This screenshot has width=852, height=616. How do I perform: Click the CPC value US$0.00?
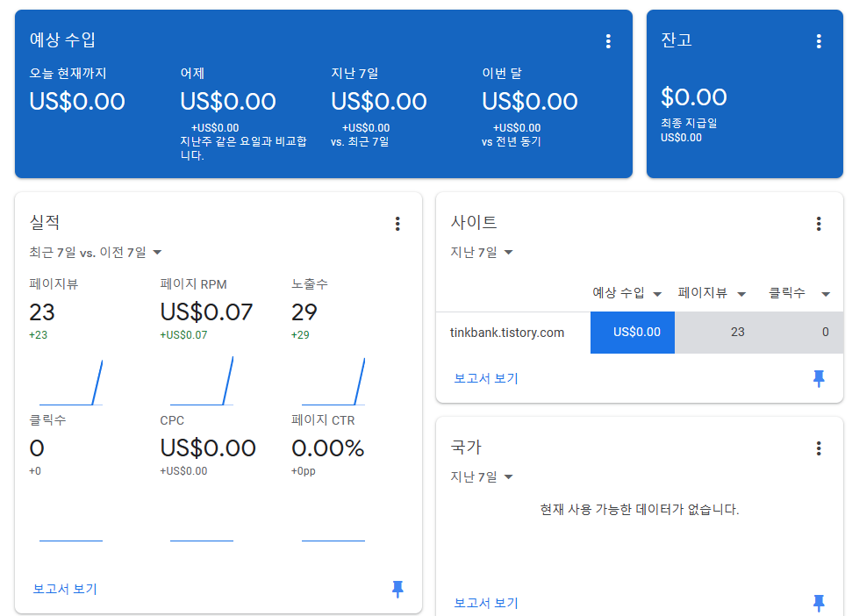point(208,448)
